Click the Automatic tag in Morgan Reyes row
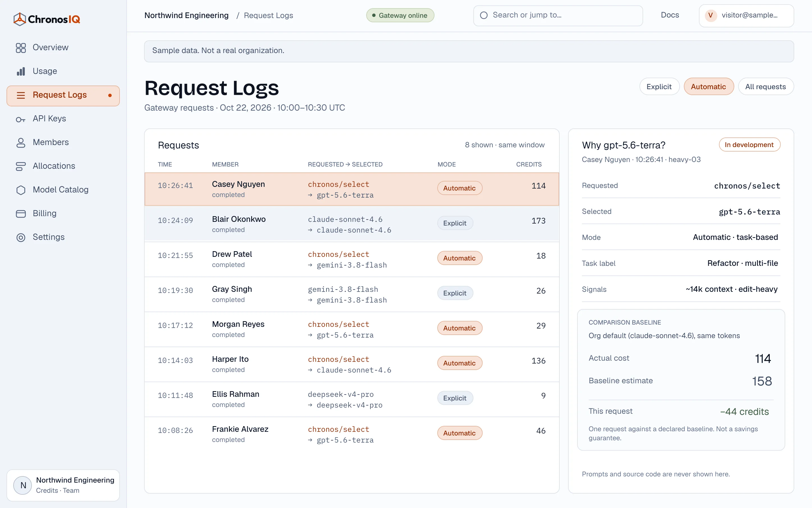This screenshot has width=812, height=508. coord(460,328)
